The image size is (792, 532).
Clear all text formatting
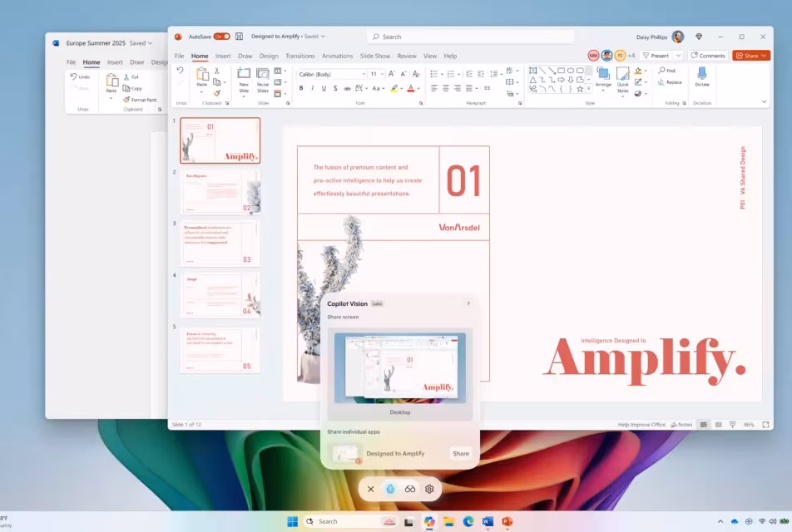click(416, 74)
